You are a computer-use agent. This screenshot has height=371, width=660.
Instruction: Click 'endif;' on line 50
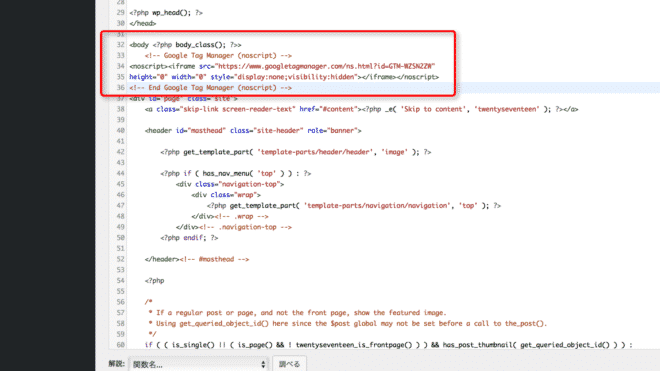(195, 238)
